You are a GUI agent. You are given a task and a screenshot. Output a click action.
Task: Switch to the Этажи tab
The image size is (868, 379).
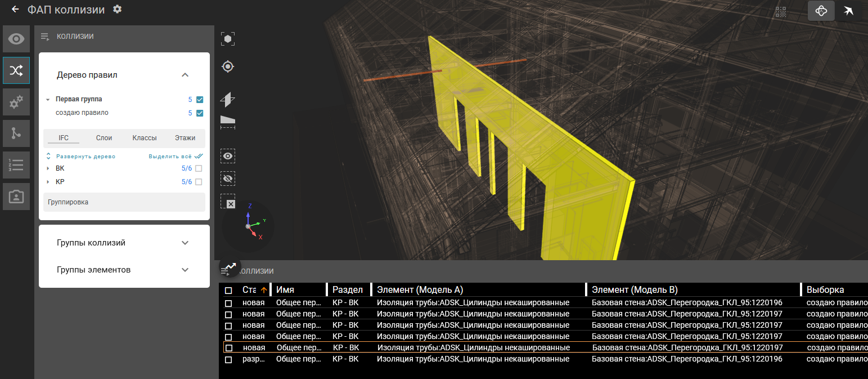click(185, 138)
